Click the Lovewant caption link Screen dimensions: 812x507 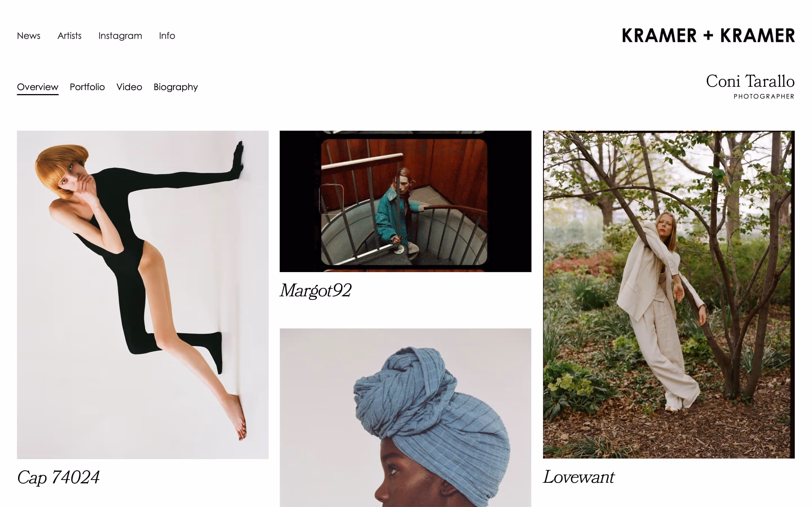[x=579, y=477]
